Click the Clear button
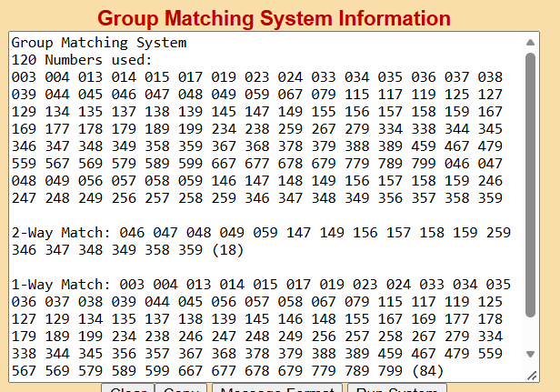Image resolution: width=560 pixels, height=392 pixels. tap(128, 388)
